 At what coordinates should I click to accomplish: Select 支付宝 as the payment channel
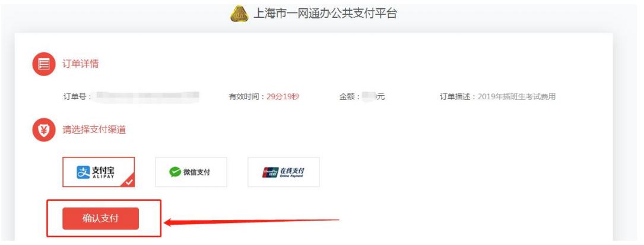click(99, 172)
